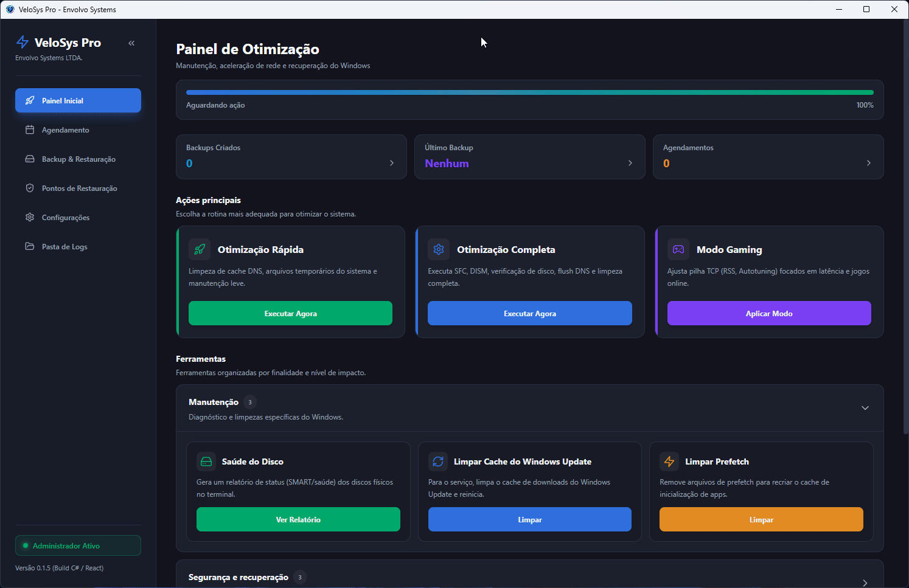The height and width of the screenshot is (588, 909).
Task: Click Segurança e recuperação count badge 3
Action: tap(300, 577)
